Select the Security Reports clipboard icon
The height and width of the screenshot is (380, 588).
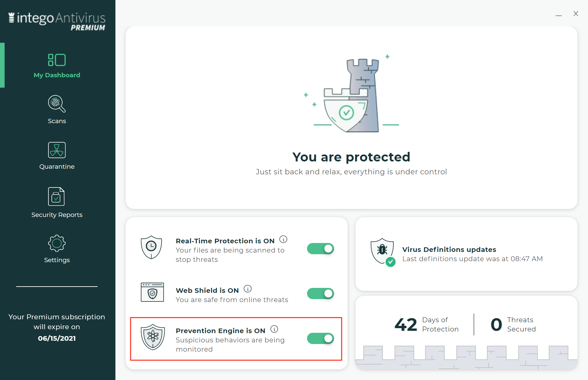pyautogui.click(x=56, y=196)
